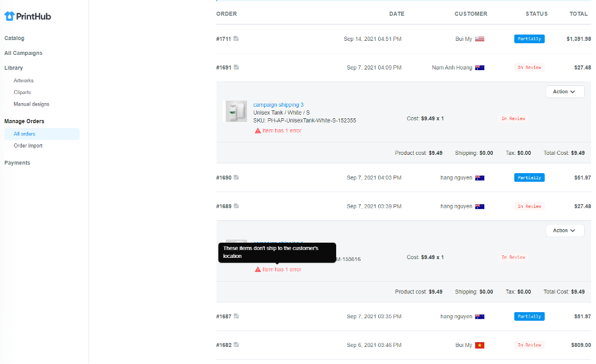
Task: Click flag icon in order #1690 row
Action: point(479,178)
